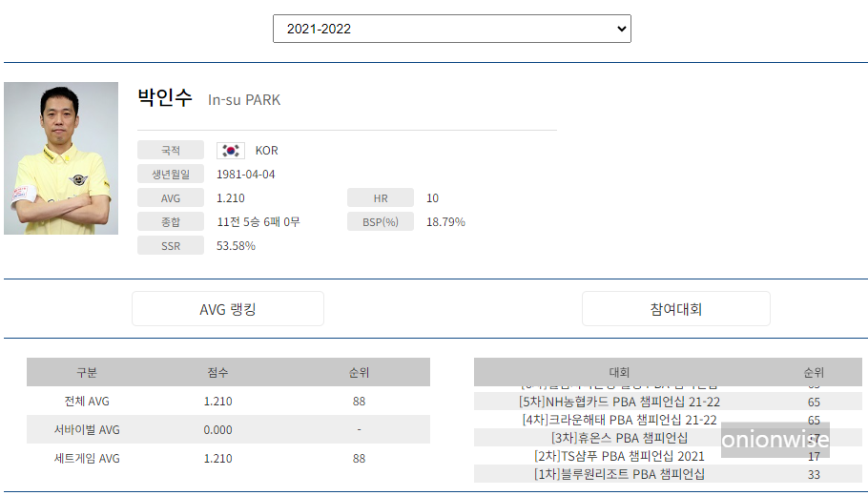Click rank 33 of 블루원리조트 tournament
The height and width of the screenshot is (496, 868).
814,474
